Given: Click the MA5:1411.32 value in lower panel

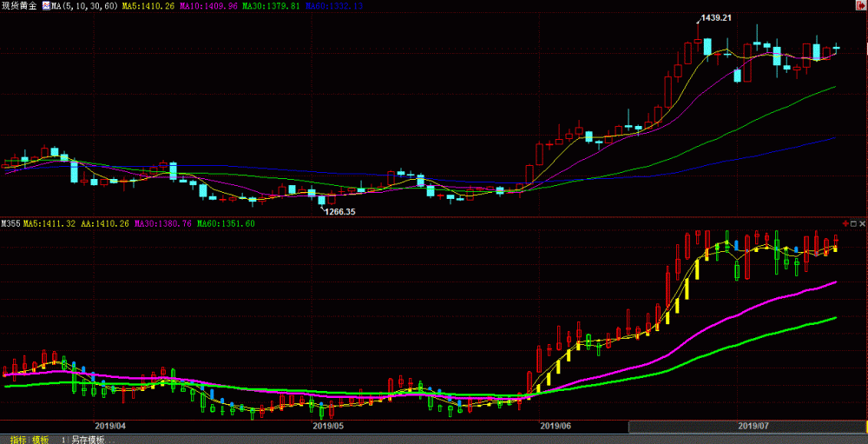Looking at the screenshot, I should pos(49,223).
